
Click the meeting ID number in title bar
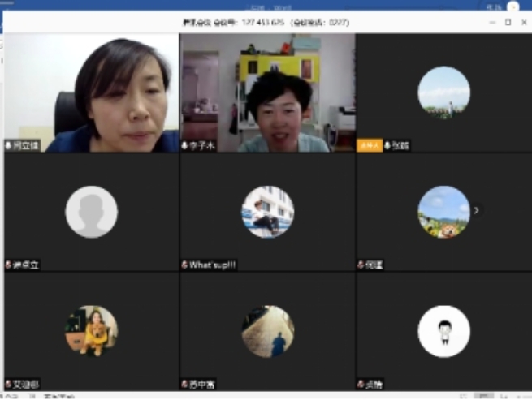(x=261, y=23)
